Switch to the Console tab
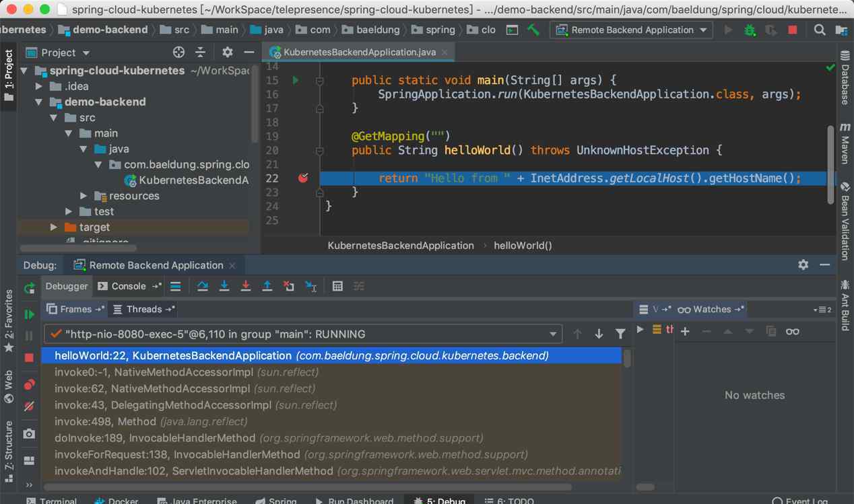Viewport: 854px width, 504px height. coord(129,286)
